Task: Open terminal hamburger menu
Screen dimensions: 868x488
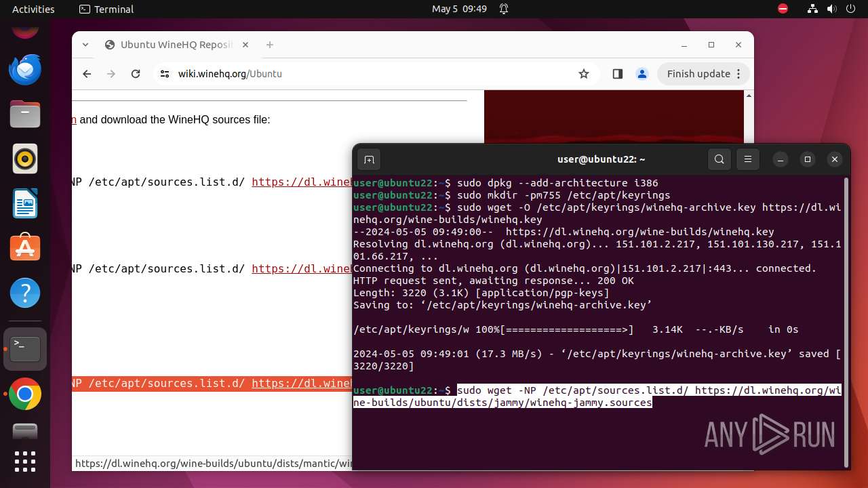Action: click(x=748, y=159)
